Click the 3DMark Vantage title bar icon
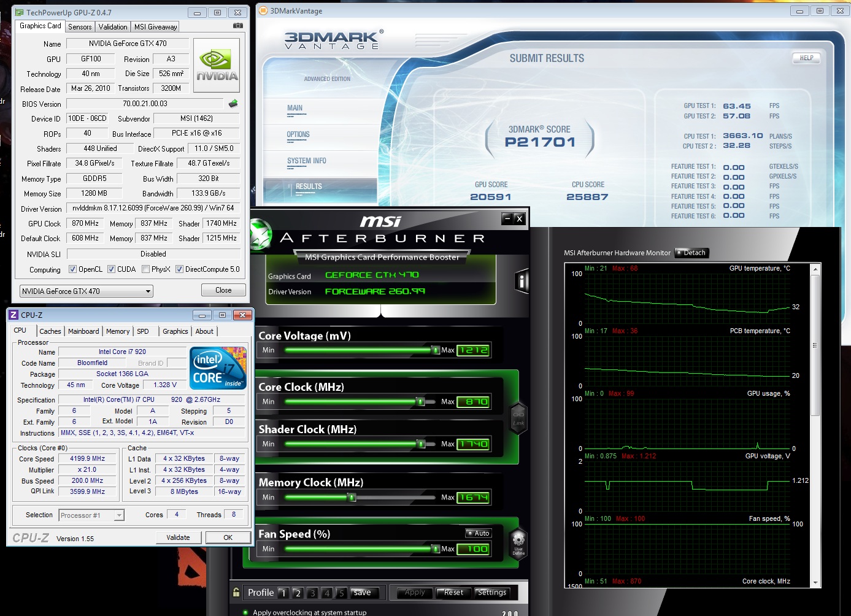Screen dimensions: 851x616 pyautogui.click(x=263, y=10)
